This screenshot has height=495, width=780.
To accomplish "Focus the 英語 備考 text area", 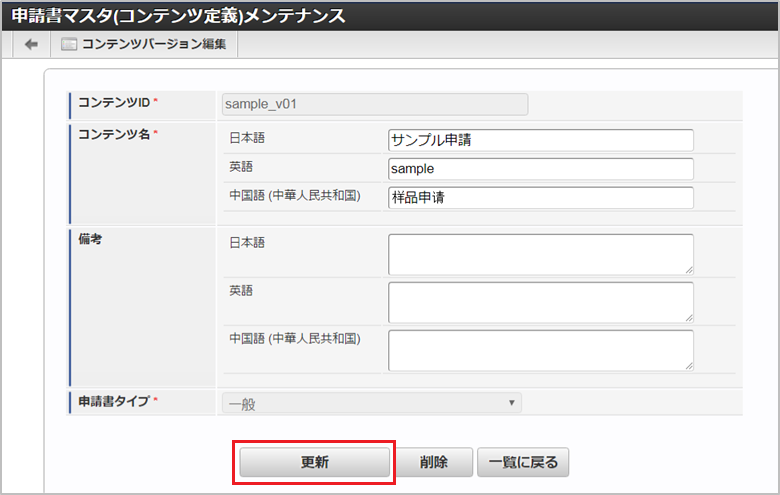I will coord(540,302).
